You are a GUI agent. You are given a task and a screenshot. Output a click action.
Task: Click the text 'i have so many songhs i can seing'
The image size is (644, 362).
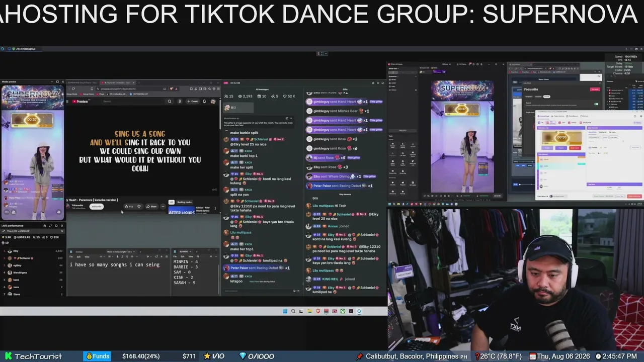(x=115, y=264)
